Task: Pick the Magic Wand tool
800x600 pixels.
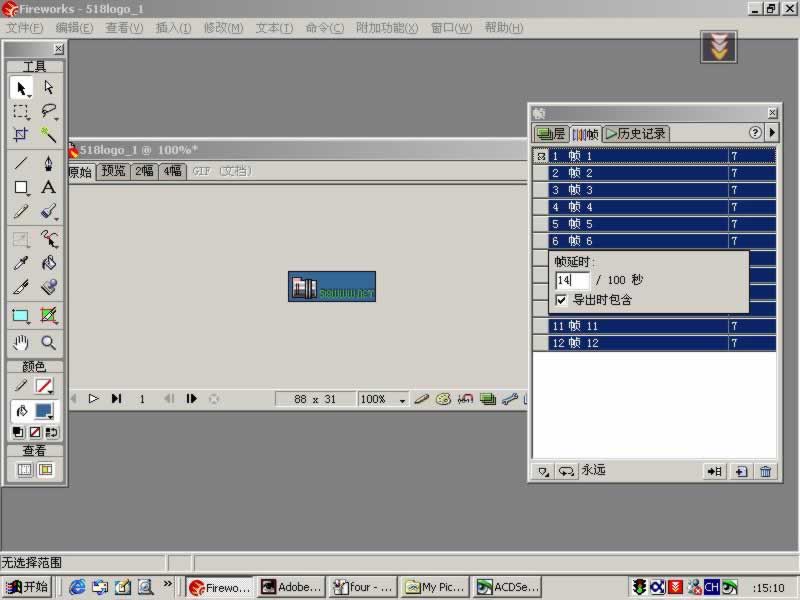Action: (x=48, y=135)
